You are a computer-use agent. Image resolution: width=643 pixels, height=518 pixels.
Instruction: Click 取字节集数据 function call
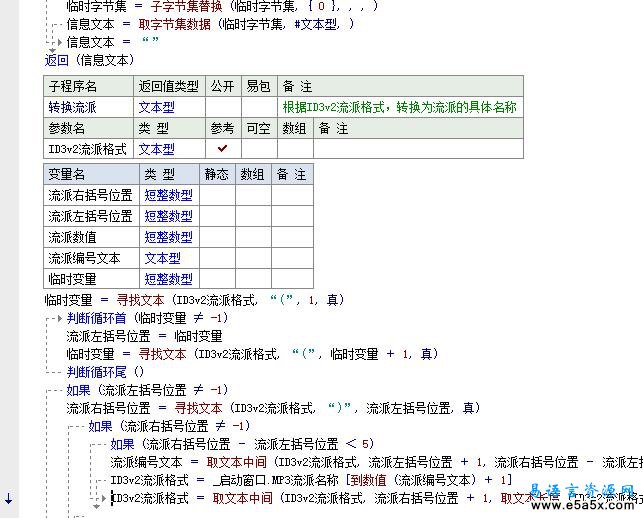(175, 24)
